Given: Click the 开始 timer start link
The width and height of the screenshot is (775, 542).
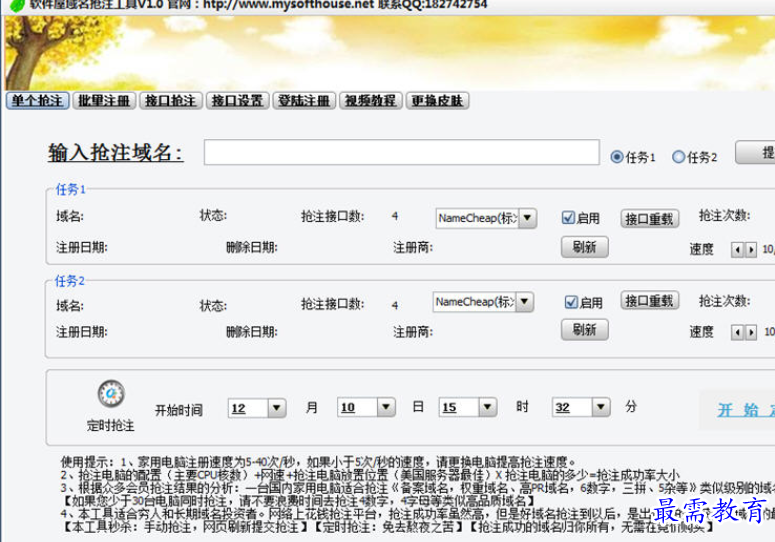Looking at the screenshot, I should click(745, 410).
